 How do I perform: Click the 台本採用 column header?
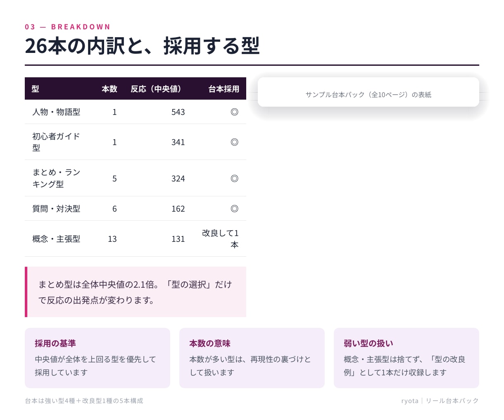click(x=223, y=89)
